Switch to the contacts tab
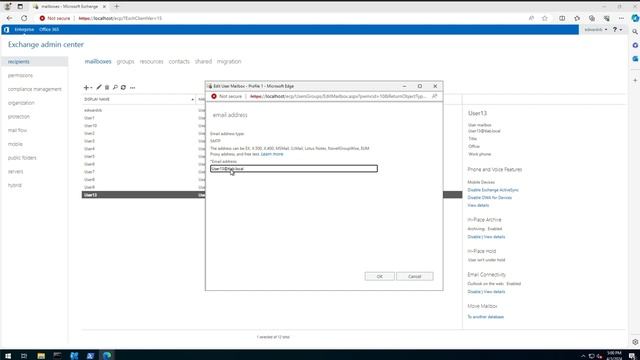Screen dimensions: 640x360 coord(179,62)
